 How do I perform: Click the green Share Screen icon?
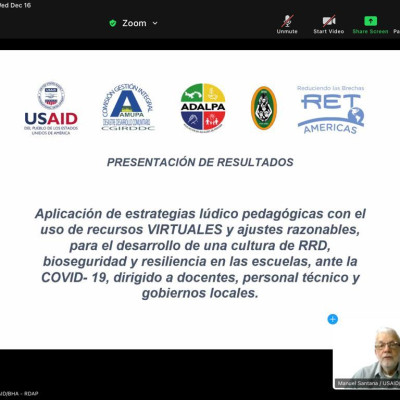click(370, 21)
